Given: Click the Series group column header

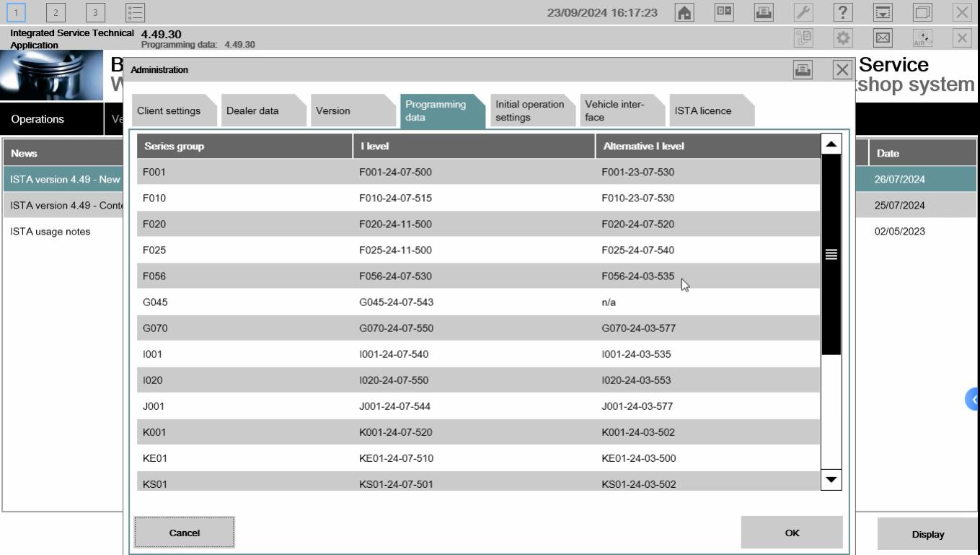Looking at the screenshot, I should 244,146.
